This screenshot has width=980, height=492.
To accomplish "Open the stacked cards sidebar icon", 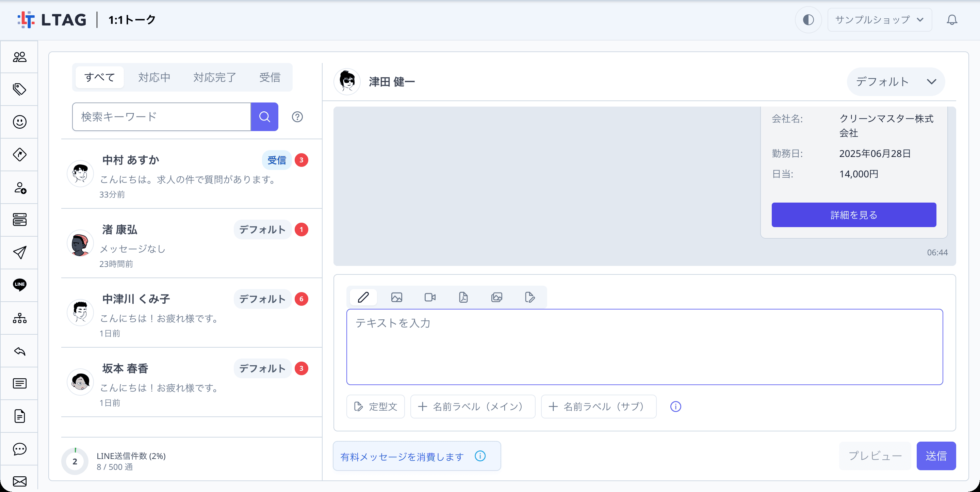I will 19,220.
